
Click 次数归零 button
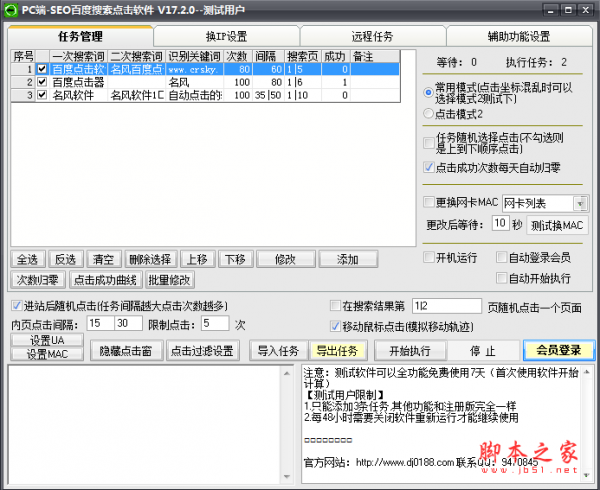(38, 280)
